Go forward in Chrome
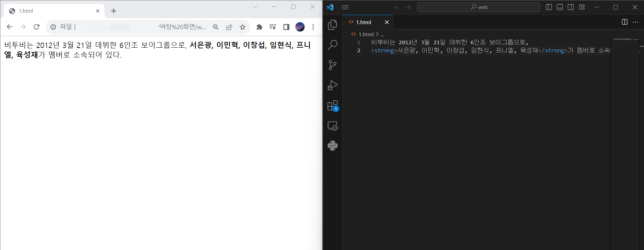644x250 pixels. (x=23, y=27)
